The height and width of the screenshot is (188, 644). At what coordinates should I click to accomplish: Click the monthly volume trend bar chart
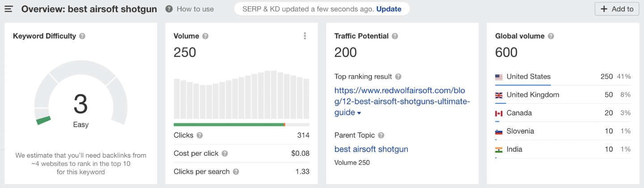pyautogui.click(x=241, y=94)
